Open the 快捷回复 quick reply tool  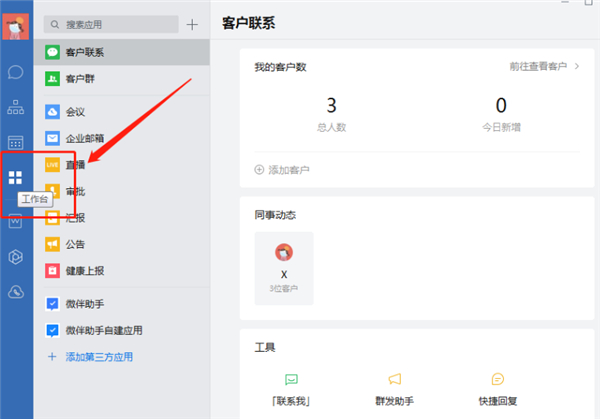(x=497, y=379)
